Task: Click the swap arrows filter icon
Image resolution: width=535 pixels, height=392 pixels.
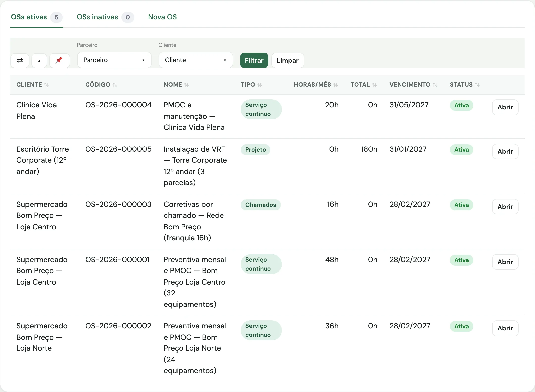Action: point(20,60)
